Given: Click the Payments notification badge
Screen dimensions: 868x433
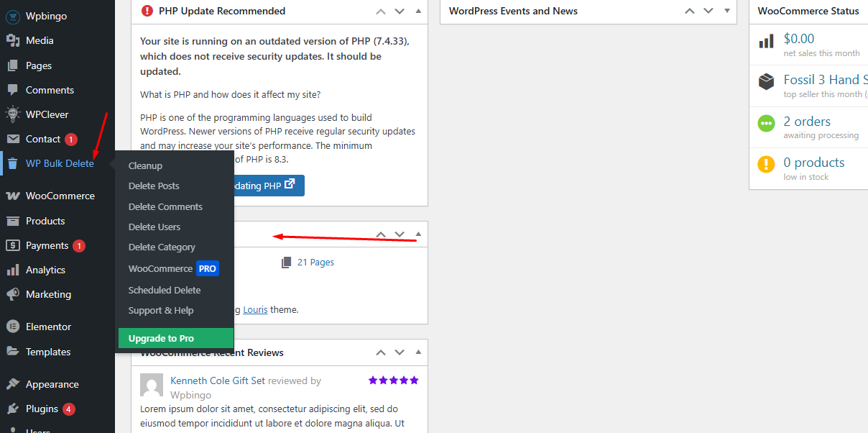Looking at the screenshot, I should 79,245.
